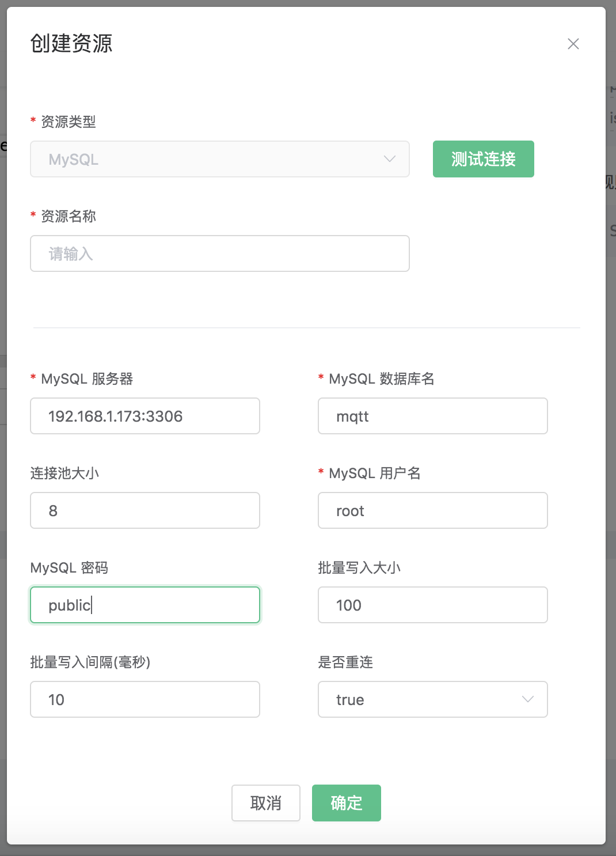Focus the 资源名称 input field
The width and height of the screenshot is (616, 856).
pos(219,253)
